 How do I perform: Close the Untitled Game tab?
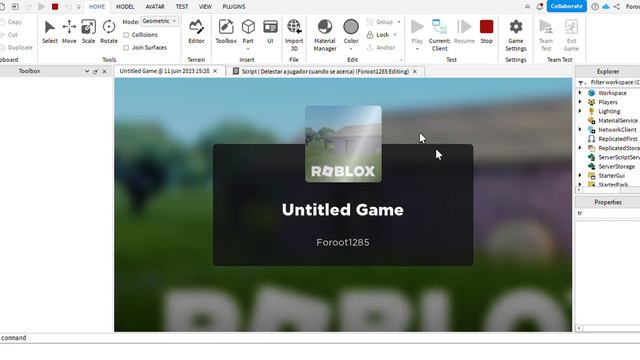[215, 71]
